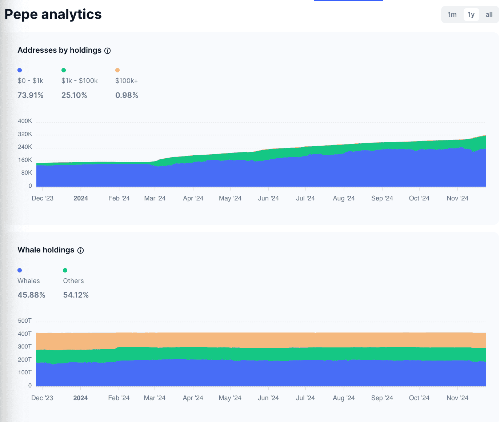This screenshot has height=422, width=504.
Task: Click Jul '24 on the whale chart axis
Action: (x=305, y=398)
